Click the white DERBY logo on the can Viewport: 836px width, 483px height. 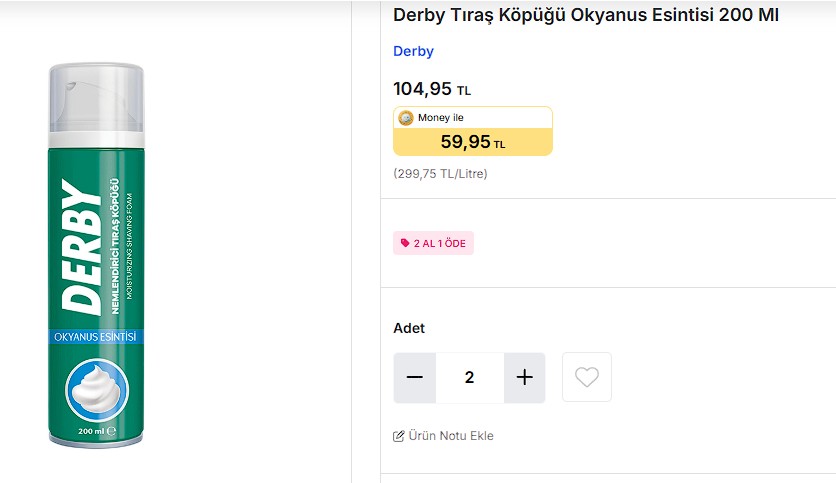click(80, 245)
